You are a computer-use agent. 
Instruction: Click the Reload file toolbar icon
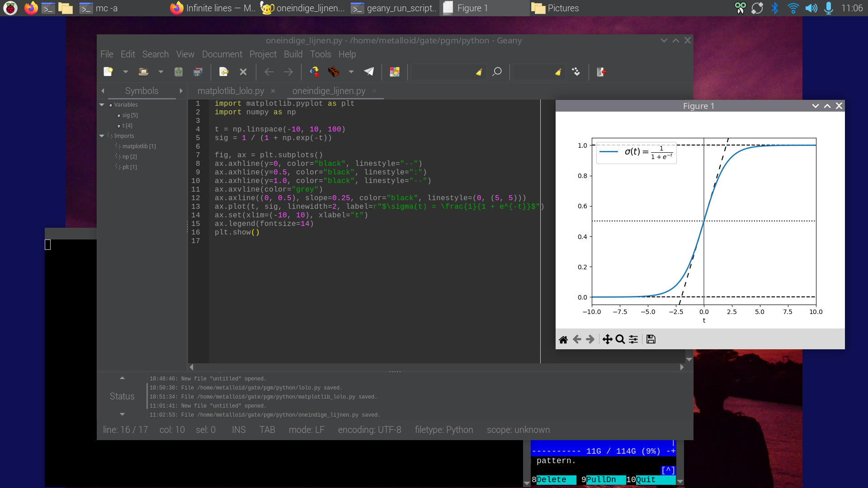coord(223,72)
